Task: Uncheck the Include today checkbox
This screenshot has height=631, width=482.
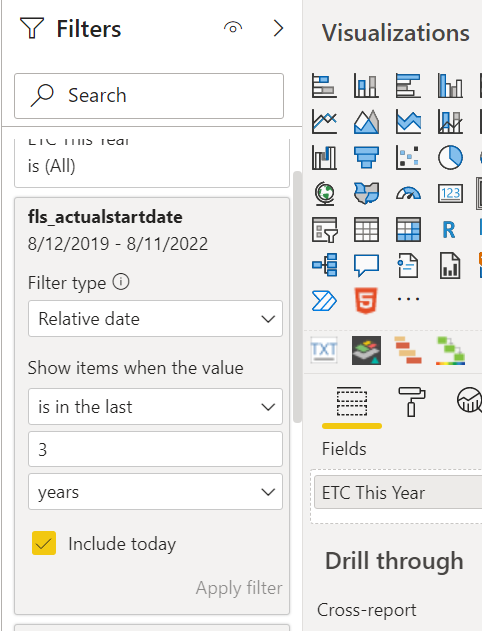Action: 44,543
